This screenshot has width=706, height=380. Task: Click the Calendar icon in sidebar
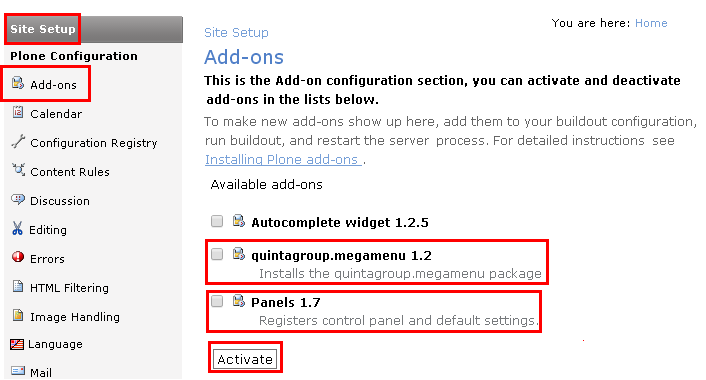tap(18, 112)
